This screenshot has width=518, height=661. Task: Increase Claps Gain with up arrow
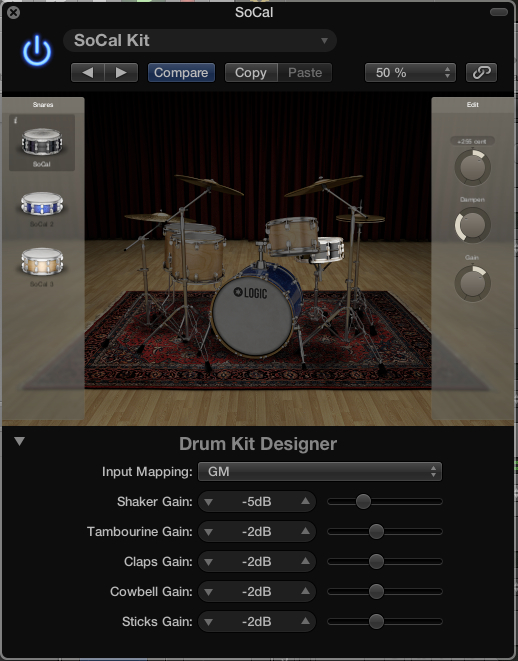306,561
